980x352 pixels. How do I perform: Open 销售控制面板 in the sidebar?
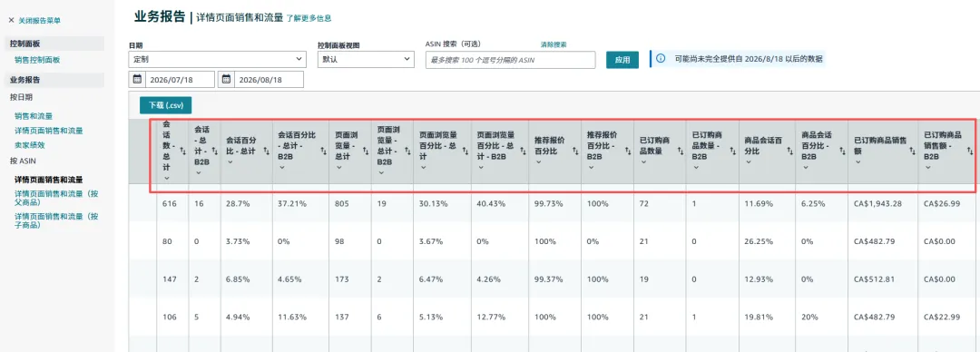(x=37, y=60)
